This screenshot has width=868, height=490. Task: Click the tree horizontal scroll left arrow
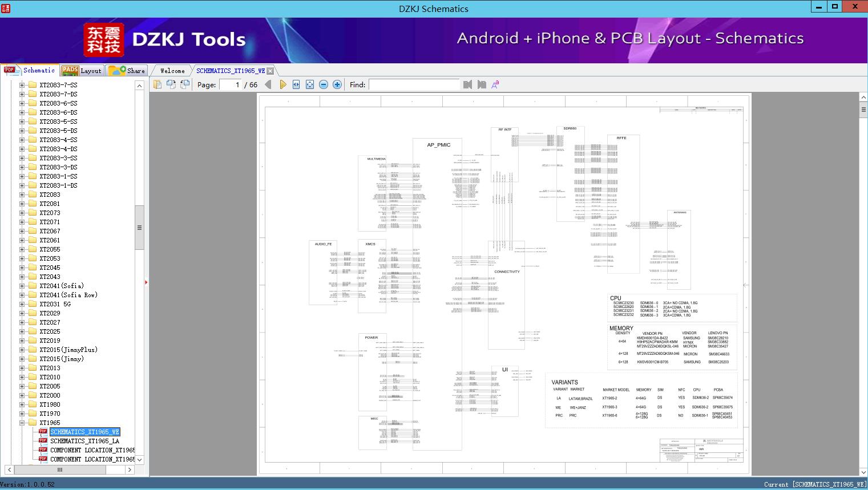[x=9, y=469]
